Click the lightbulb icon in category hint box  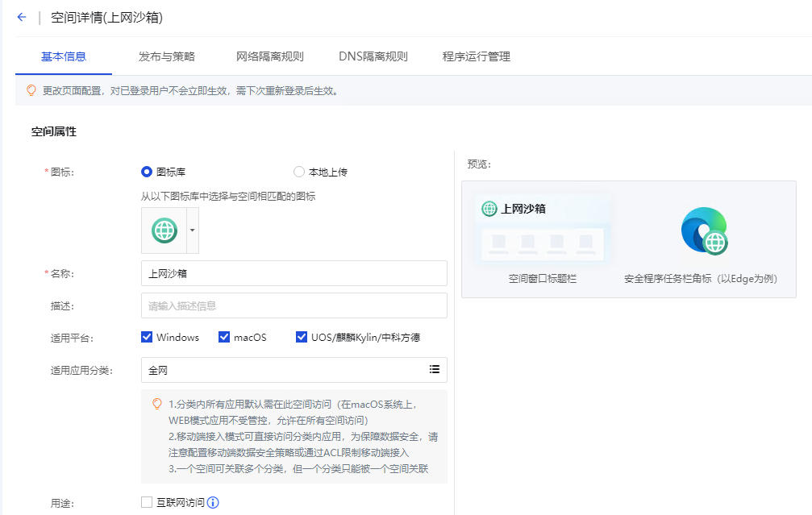(157, 403)
